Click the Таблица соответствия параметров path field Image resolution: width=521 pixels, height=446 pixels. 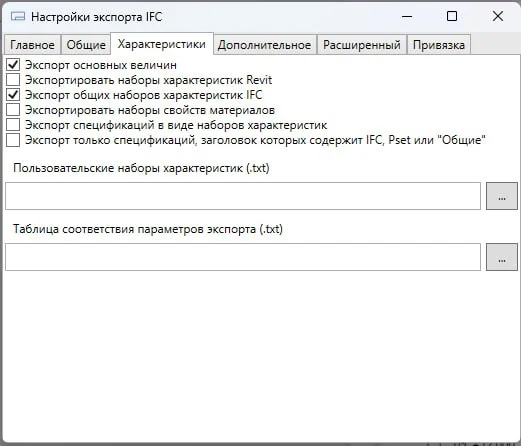243,257
